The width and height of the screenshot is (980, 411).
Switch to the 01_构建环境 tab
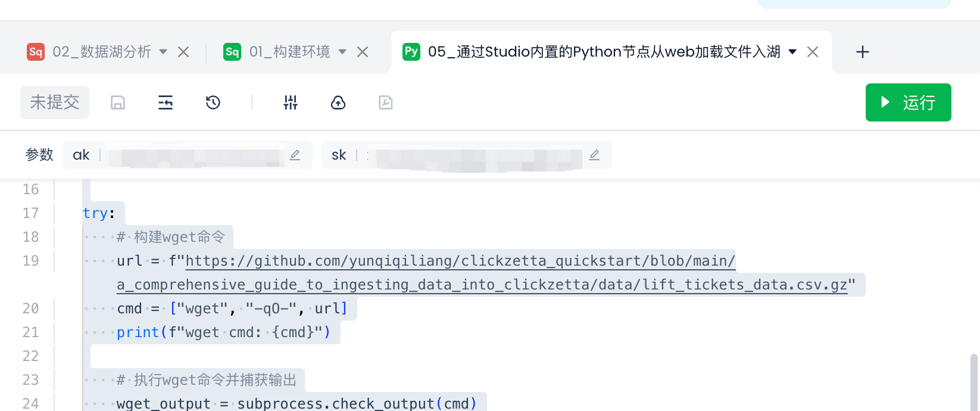pyautogui.click(x=289, y=52)
